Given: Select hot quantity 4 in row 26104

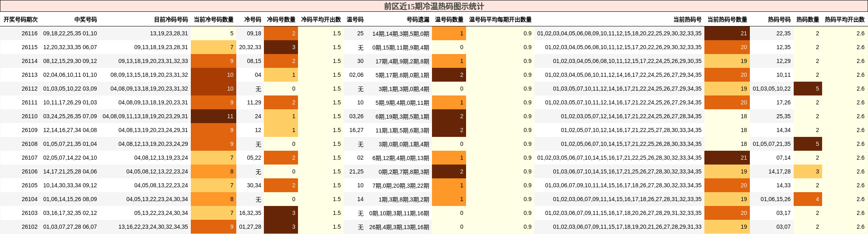Looking at the screenshot, I should coord(808,199).
